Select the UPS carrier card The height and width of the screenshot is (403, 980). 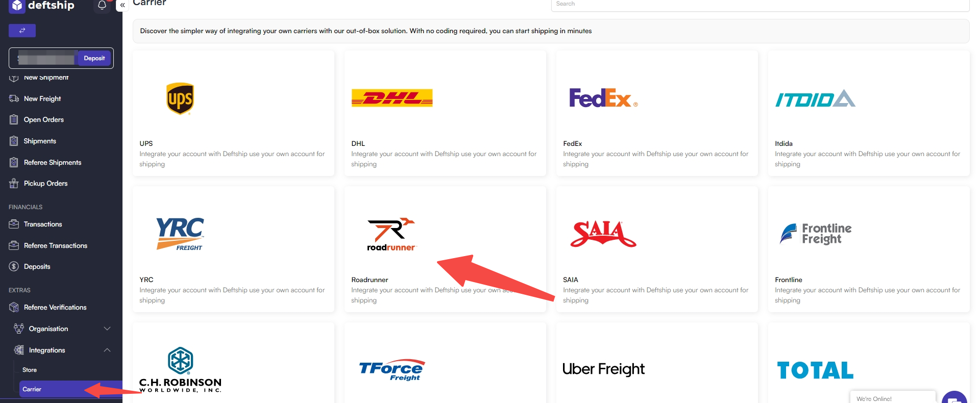click(x=233, y=113)
